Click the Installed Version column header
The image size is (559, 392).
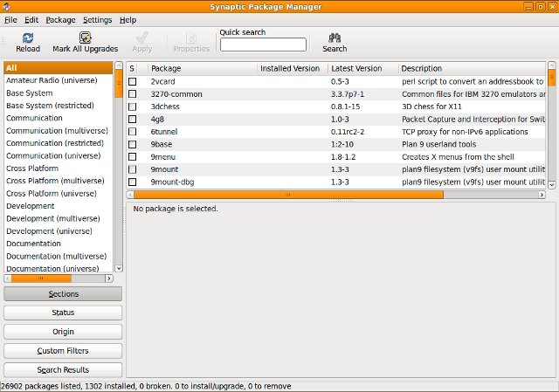click(x=291, y=68)
